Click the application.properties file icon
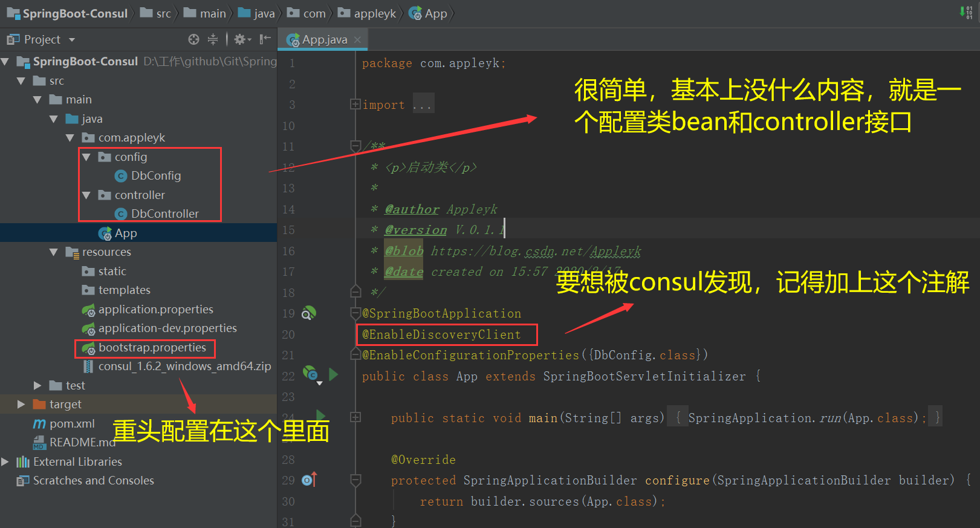Screen dimensions: 980x528 (89, 310)
